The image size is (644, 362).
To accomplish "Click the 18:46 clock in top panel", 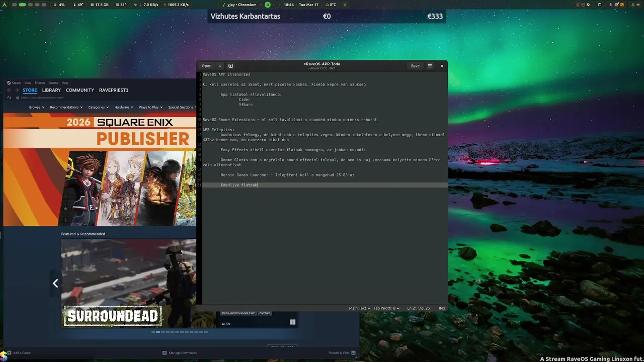I will pos(289,5).
